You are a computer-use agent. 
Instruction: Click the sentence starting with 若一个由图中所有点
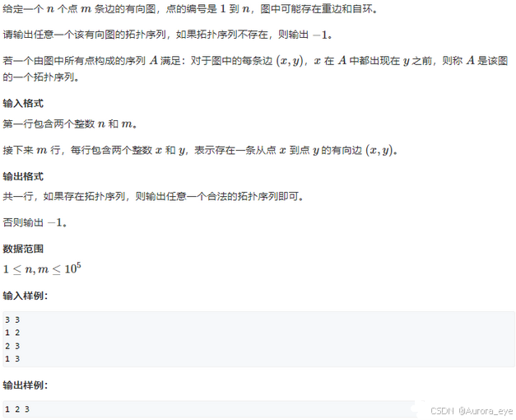[x=255, y=68]
